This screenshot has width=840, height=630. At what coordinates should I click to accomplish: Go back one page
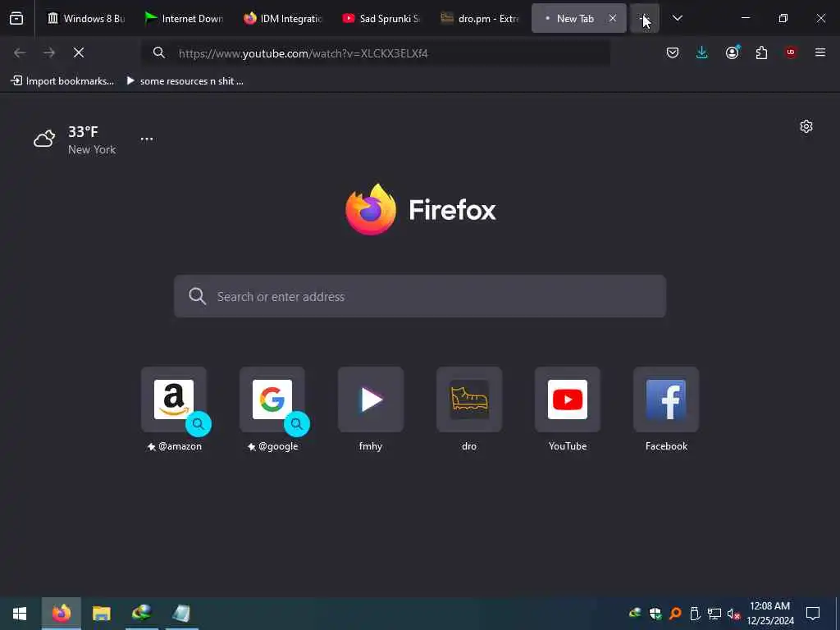point(20,52)
